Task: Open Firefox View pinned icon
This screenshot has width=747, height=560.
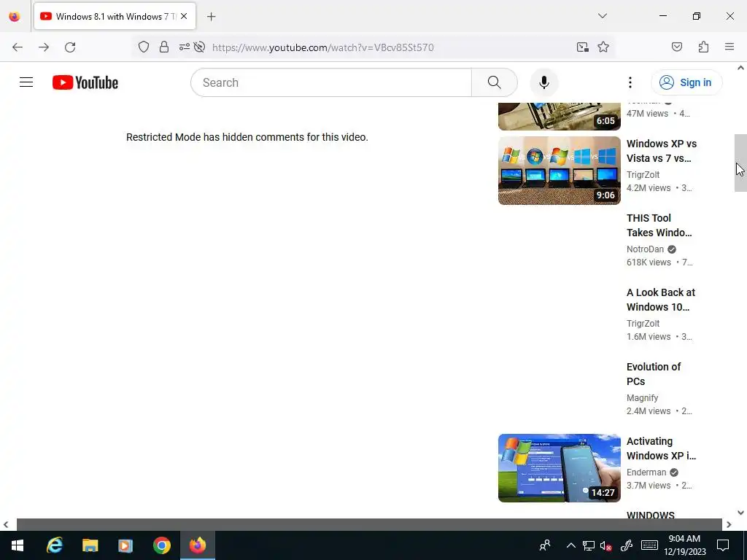Action: point(15,17)
